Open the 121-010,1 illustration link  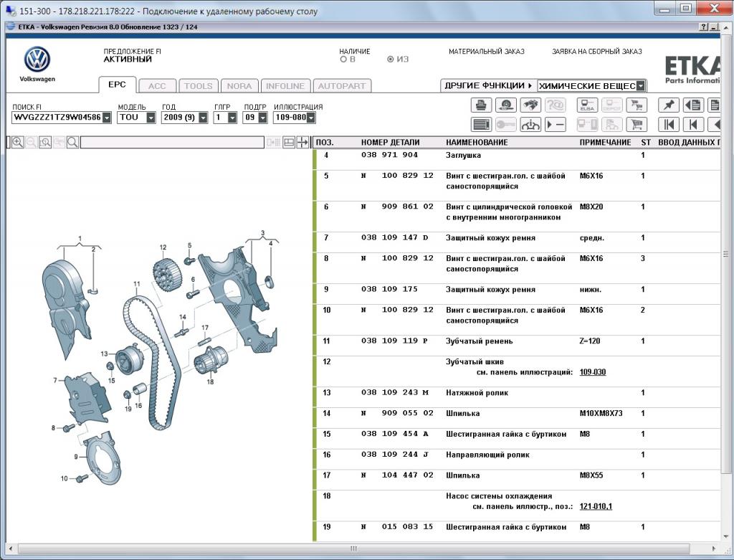pyautogui.click(x=596, y=506)
